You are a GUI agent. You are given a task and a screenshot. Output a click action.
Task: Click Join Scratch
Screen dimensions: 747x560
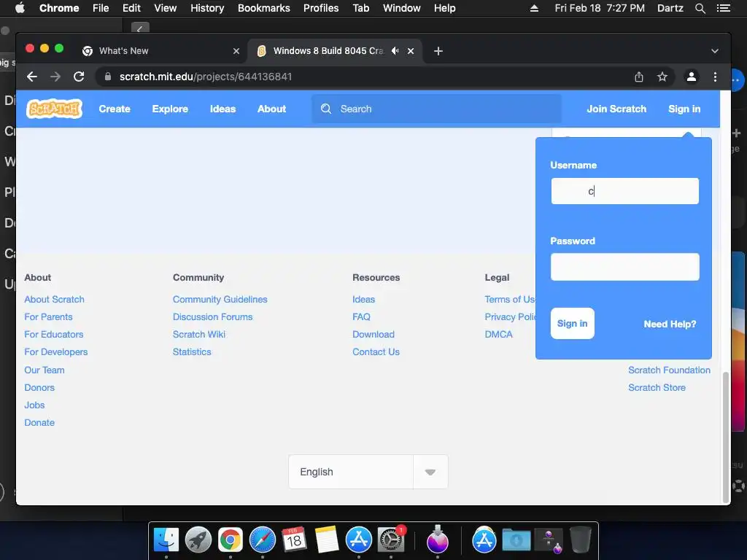coord(616,109)
